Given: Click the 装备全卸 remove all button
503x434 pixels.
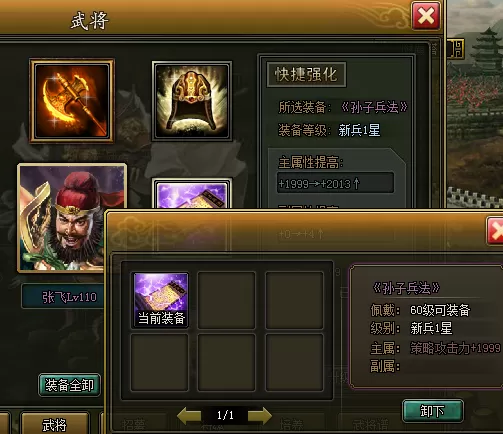Looking at the screenshot, I should [x=69, y=385].
